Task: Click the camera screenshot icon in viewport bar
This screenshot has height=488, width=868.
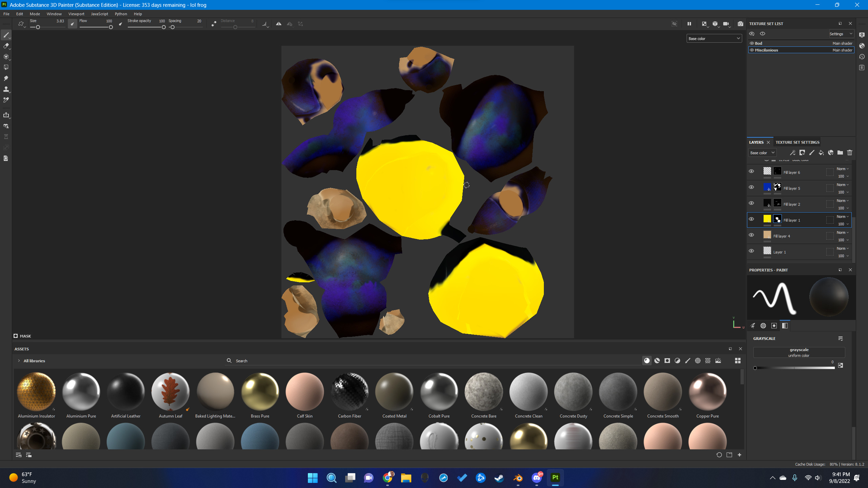Action: pyautogui.click(x=740, y=24)
